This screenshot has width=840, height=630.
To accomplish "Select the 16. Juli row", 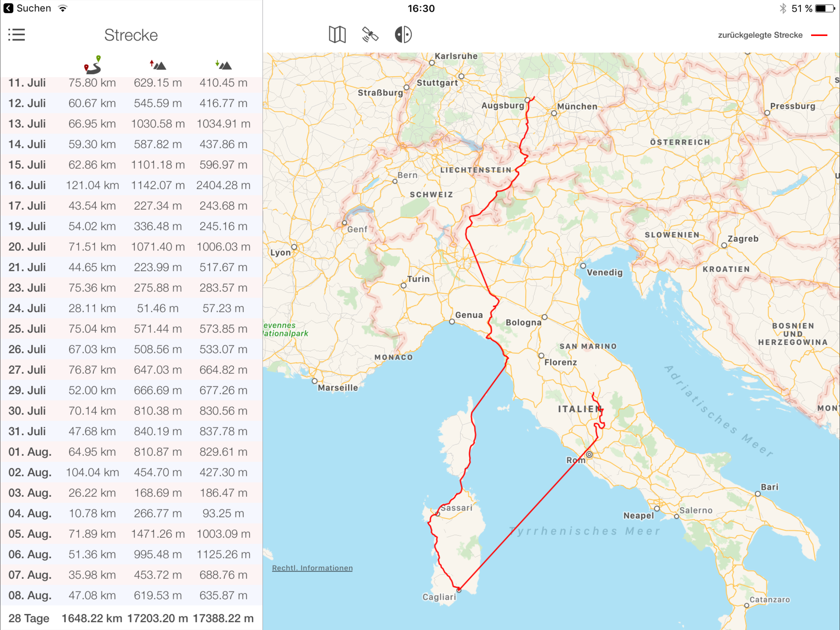I will point(131,185).
